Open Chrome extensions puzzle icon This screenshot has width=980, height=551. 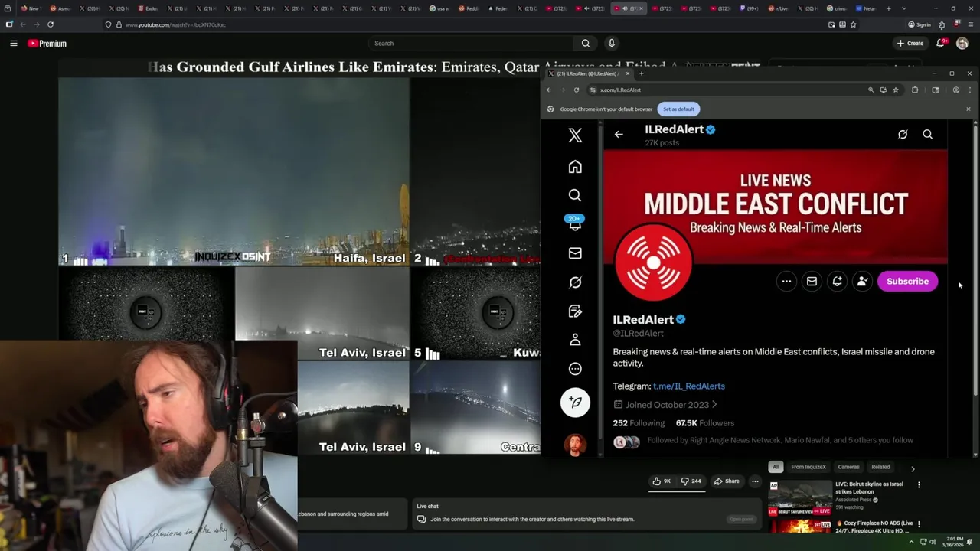click(x=915, y=90)
